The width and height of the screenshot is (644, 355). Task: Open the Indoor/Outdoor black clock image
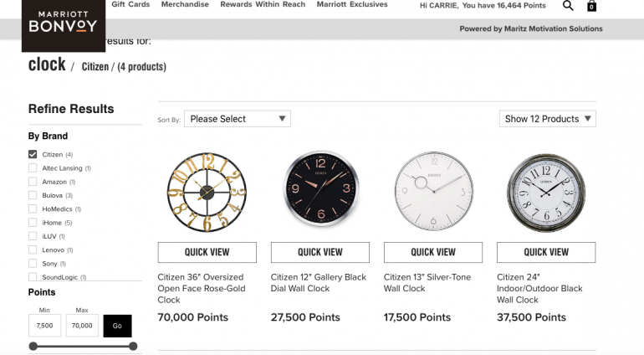546,192
